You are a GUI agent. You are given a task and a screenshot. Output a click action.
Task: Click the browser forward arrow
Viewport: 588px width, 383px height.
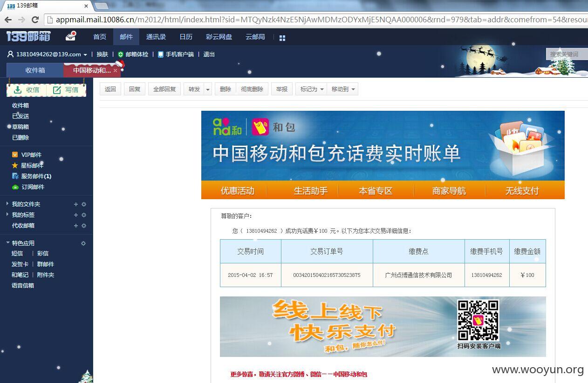point(21,20)
